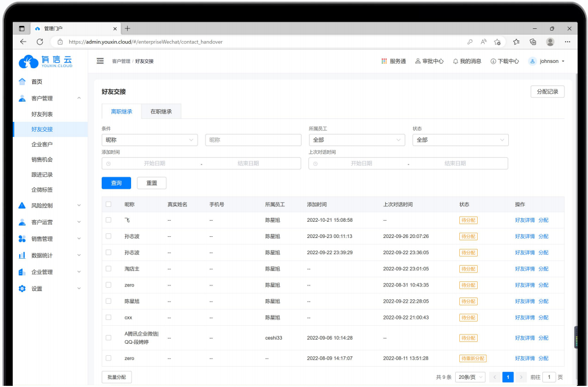Click the 有信云 logo

pyautogui.click(x=46, y=61)
